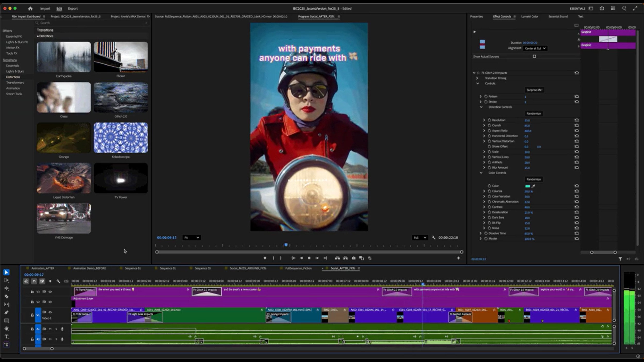Open the Fit zoom level dropdown
Screen dimensions: 644x362
point(192,237)
